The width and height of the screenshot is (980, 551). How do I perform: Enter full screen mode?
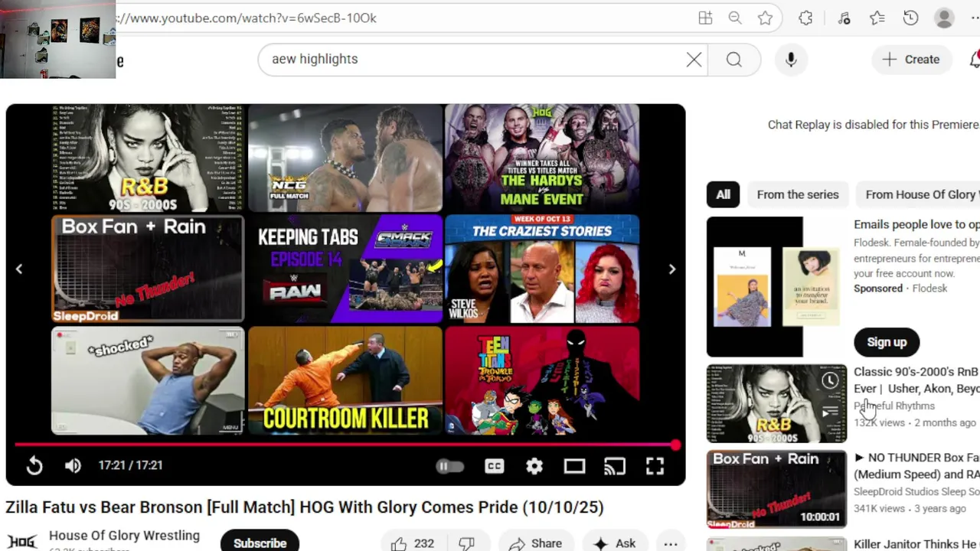point(655,466)
